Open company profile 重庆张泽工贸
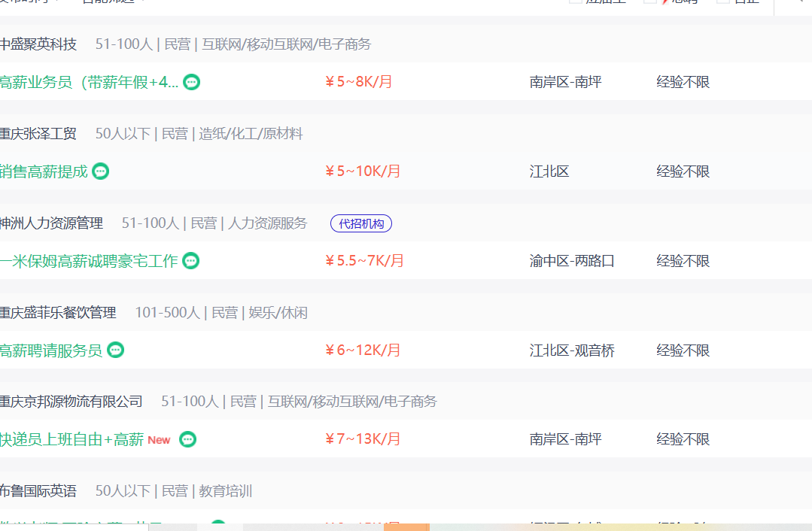The image size is (812, 531). pos(38,134)
